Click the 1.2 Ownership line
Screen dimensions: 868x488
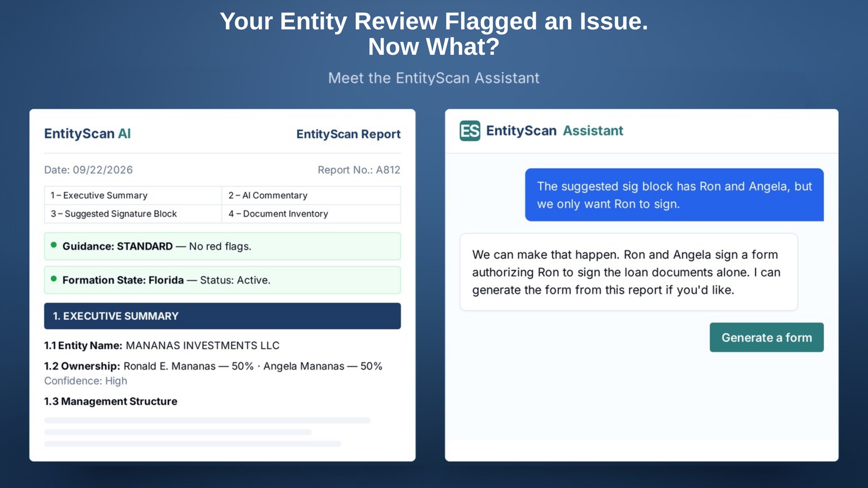(x=213, y=366)
